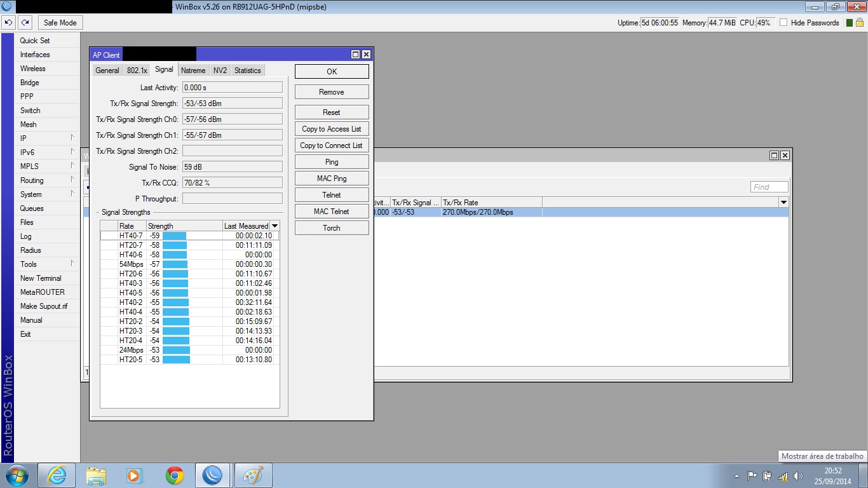This screenshot has width=868, height=488.
Task: Switch to the General tab
Action: pyautogui.click(x=107, y=71)
